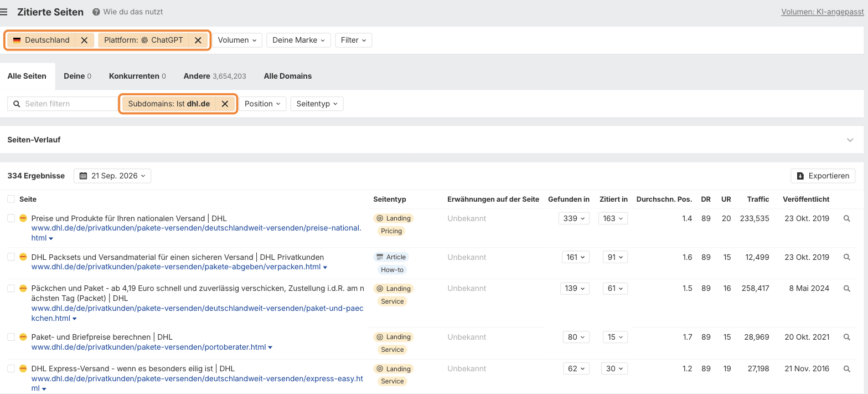Open the Zitiert in 30 dropdown
This screenshot has width=868, height=394.
616,369
